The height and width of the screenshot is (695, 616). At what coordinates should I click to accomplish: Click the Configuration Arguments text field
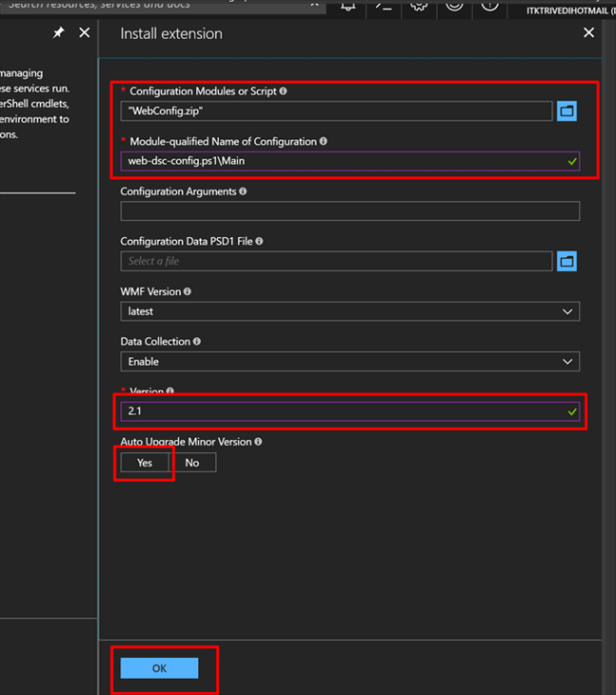tap(350, 211)
